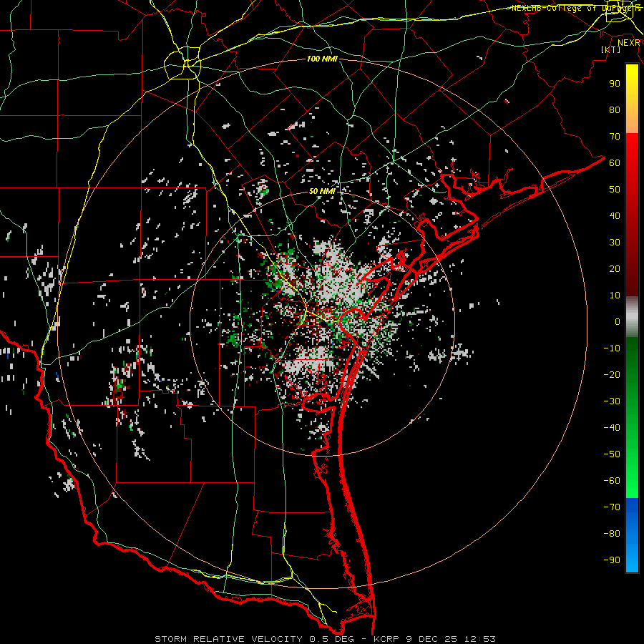Click the 10 label on the velocity scale

tap(615, 296)
